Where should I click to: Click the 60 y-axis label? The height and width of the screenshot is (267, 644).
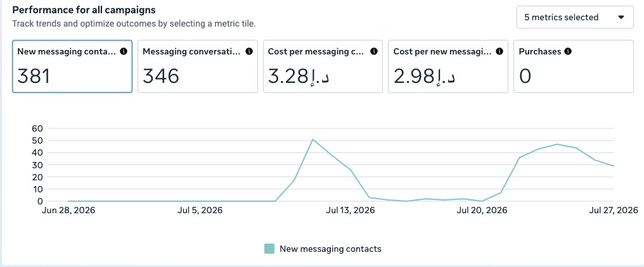[x=37, y=128]
